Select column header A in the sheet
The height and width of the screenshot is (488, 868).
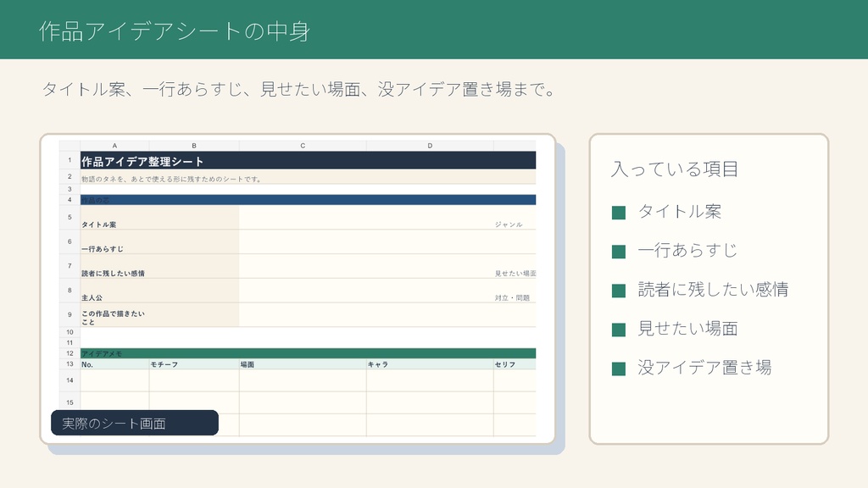click(114, 146)
